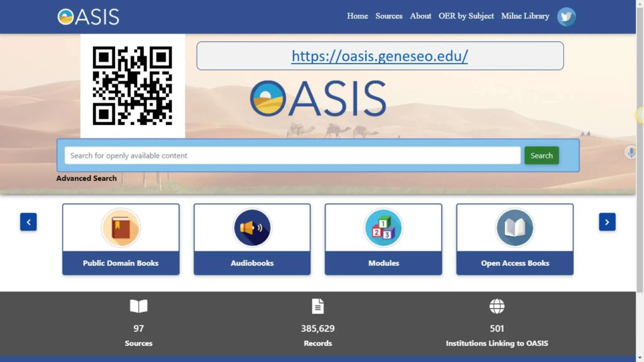Follow the oasis.geneseo.edu hyperlink
The height and width of the screenshot is (362, 644).
[x=380, y=56]
